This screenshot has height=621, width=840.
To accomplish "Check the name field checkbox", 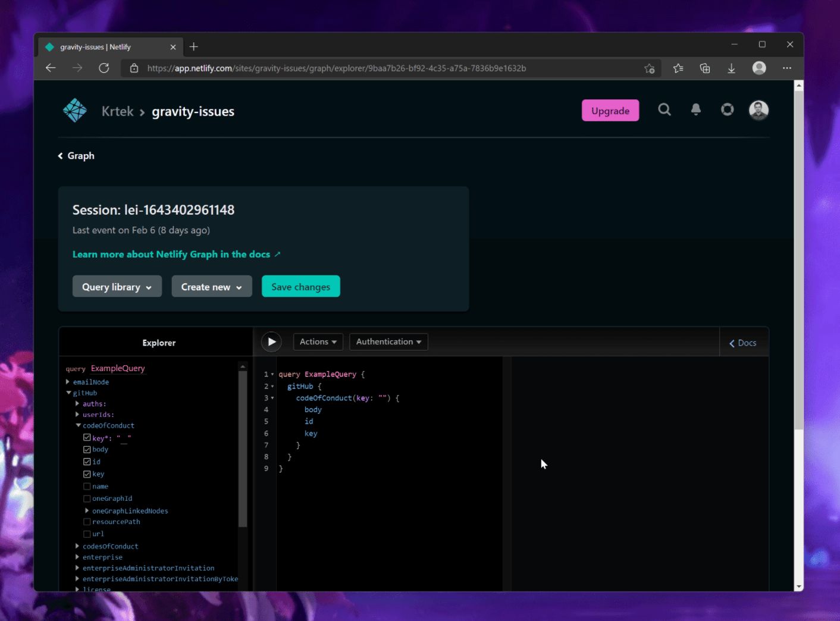I will [x=87, y=487].
